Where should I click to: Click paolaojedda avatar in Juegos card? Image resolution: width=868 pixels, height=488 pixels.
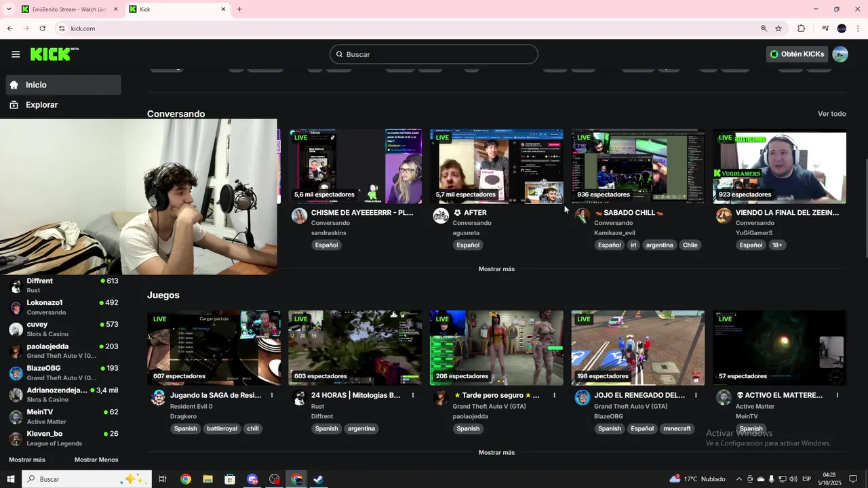pos(441,398)
